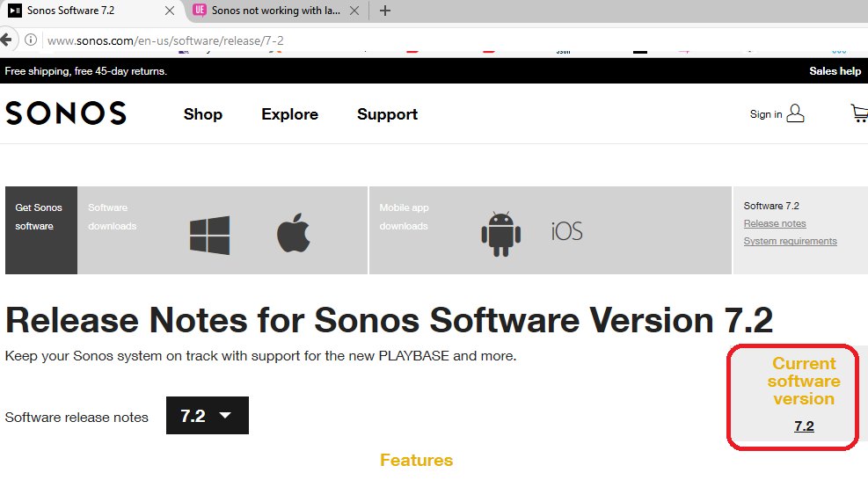The width and height of the screenshot is (868, 480).
Task: Click the Sign in person icon
Action: pyautogui.click(x=795, y=113)
